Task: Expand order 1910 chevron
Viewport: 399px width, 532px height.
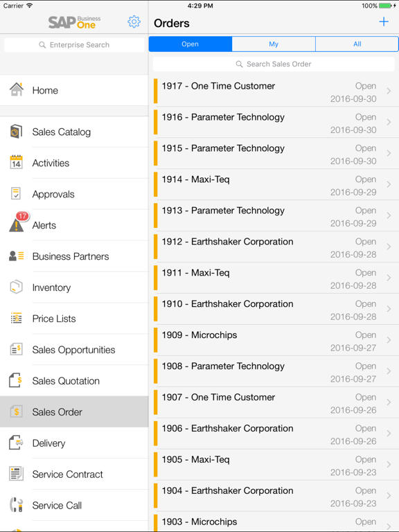Action: coord(389,309)
